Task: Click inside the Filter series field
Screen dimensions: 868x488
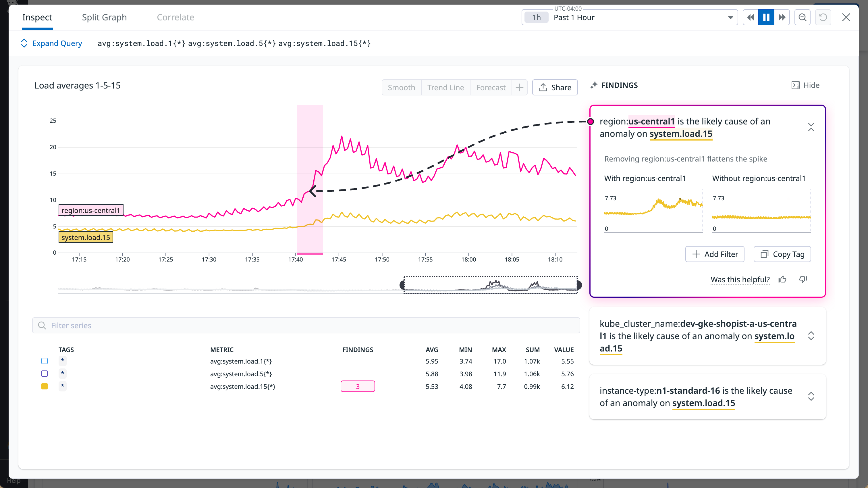Action: pyautogui.click(x=202, y=325)
